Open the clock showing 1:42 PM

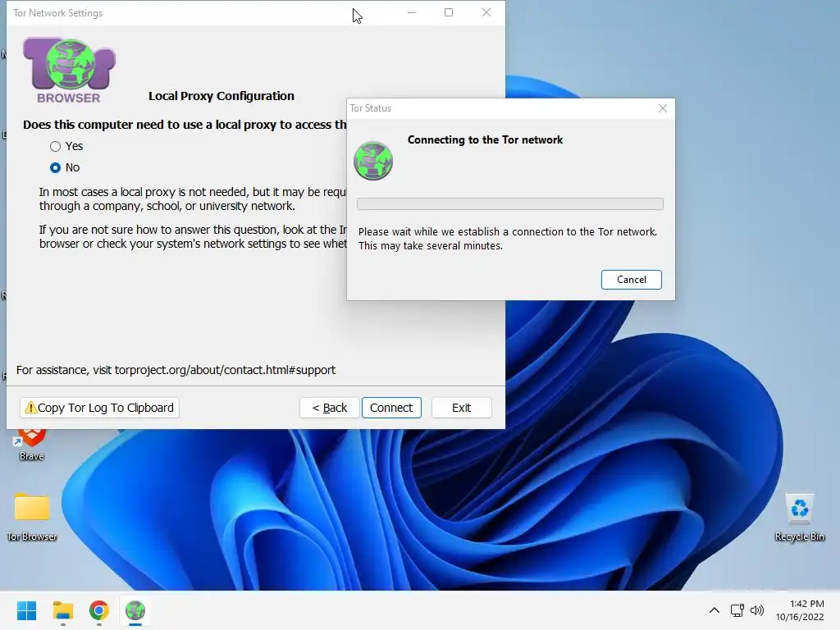(x=800, y=610)
